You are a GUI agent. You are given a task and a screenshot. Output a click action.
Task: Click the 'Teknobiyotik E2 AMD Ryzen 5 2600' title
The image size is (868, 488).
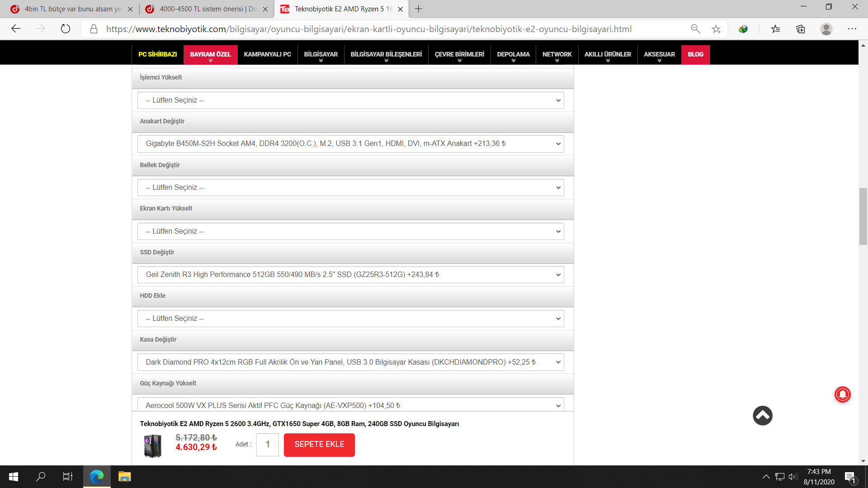click(299, 424)
